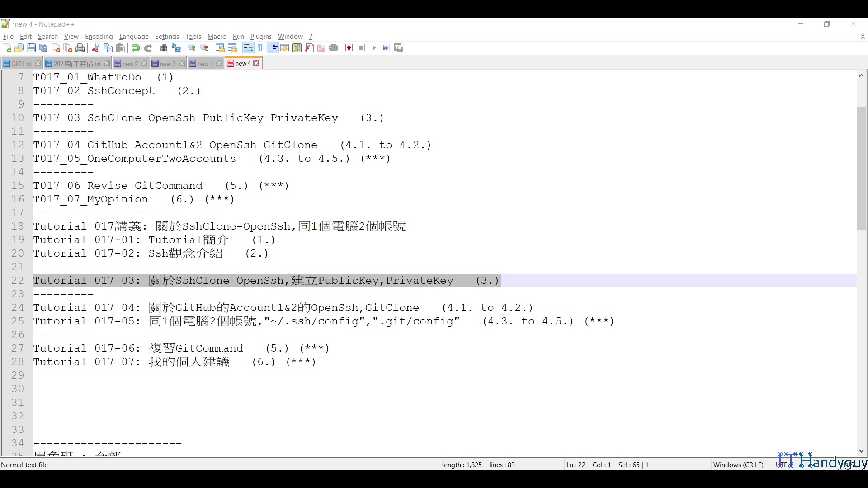
Task: Switch to the Git01.txt tab
Action: pyautogui.click(x=20, y=63)
